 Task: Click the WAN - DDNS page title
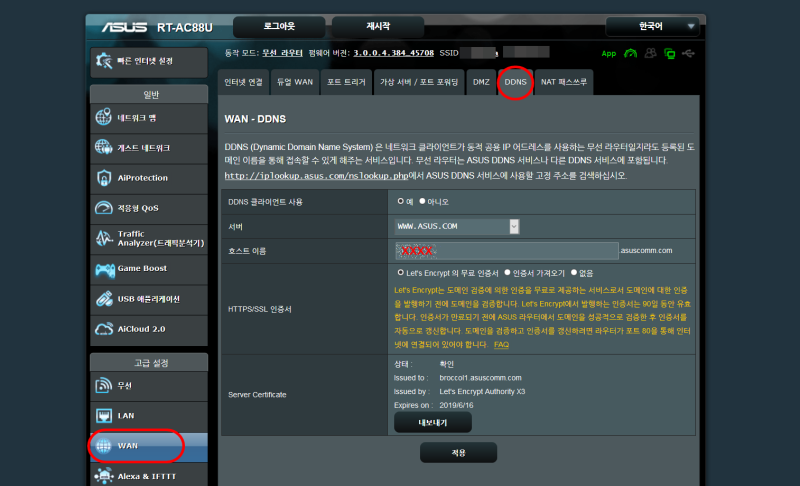tap(255, 119)
